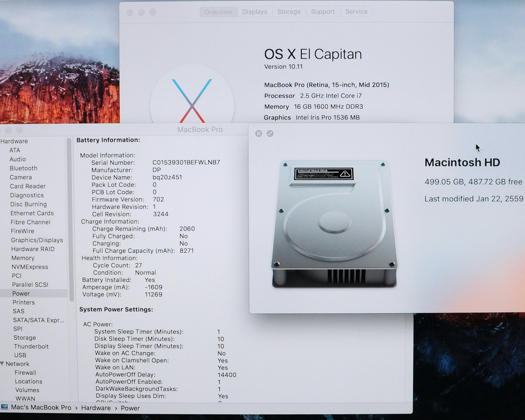The height and width of the screenshot is (420, 525).
Task: Open the Displays tab
Action: pos(255,12)
